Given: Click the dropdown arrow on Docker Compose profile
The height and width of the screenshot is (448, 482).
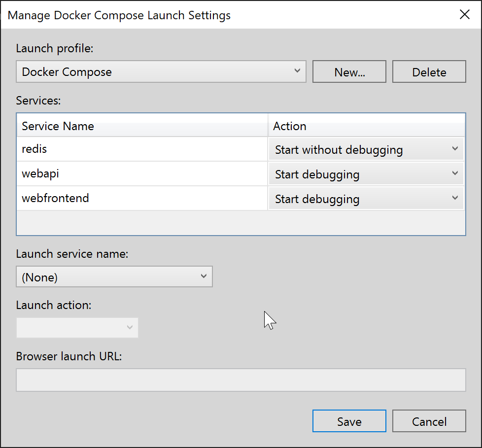Looking at the screenshot, I should (298, 71).
